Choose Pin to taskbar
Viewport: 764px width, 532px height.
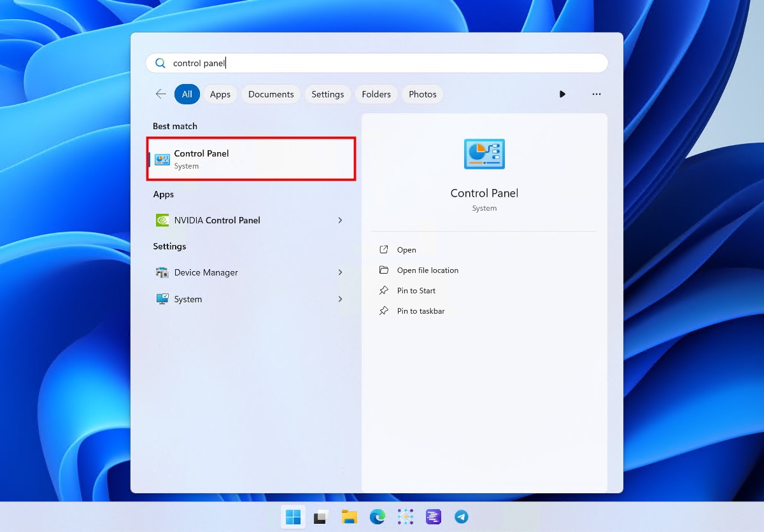click(421, 311)
